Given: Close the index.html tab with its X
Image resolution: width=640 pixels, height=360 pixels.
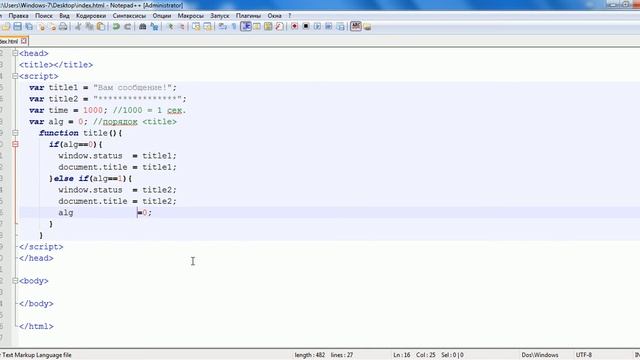Looking at the screenshot, I should pyautogui.click(x=24, y=41).
